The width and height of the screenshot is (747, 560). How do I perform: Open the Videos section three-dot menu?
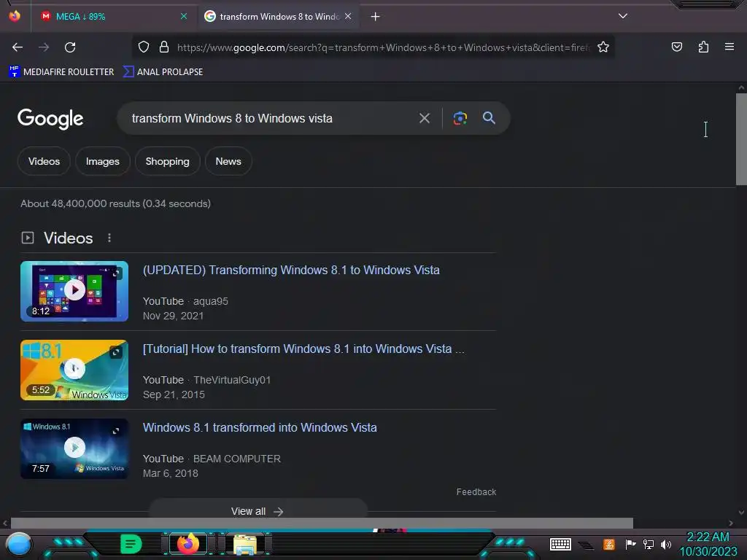point(109,238)
